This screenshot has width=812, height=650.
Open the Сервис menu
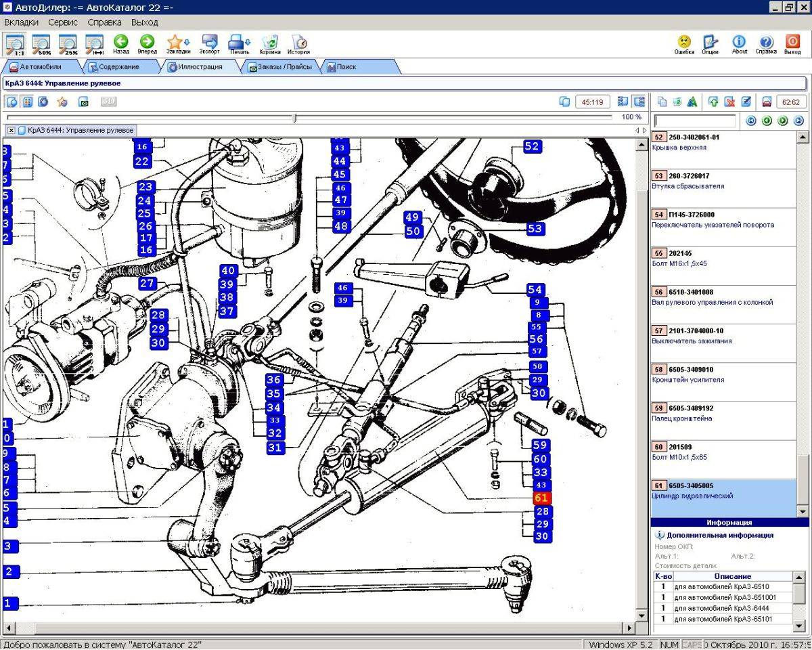(x=63, y=22)
